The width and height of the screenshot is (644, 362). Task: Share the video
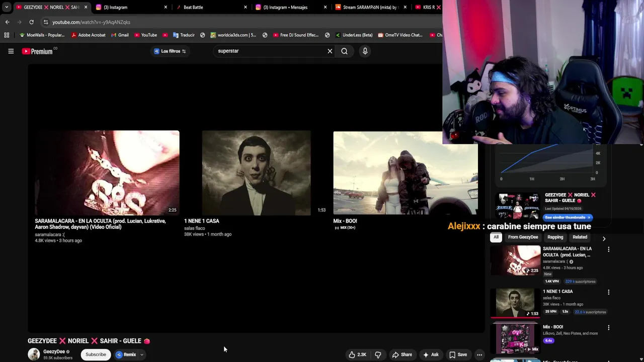click(402, 354)
